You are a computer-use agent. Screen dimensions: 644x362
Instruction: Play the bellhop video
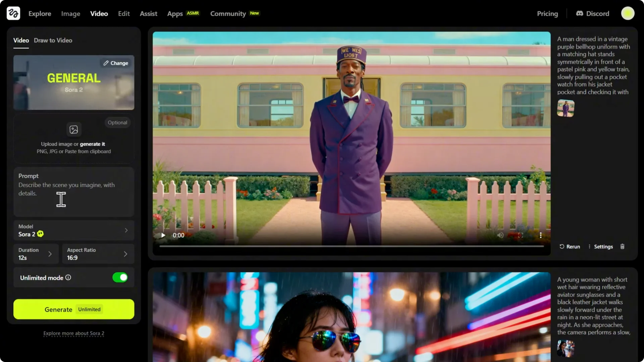pyautogui.click(x=163, y=235)
